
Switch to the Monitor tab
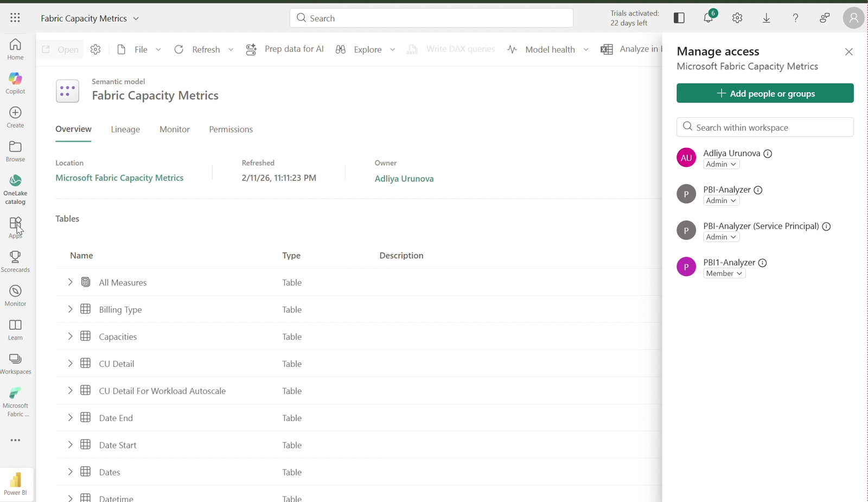(175, 129)
